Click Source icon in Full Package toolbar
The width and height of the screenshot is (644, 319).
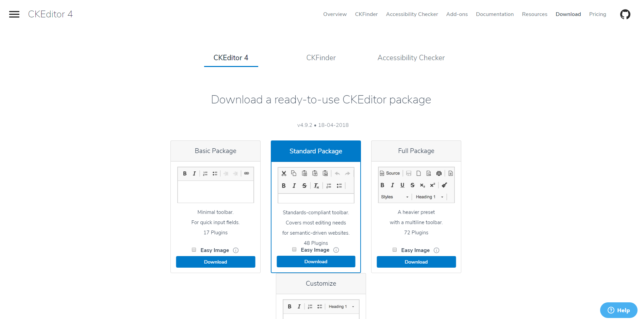(390, 173)
